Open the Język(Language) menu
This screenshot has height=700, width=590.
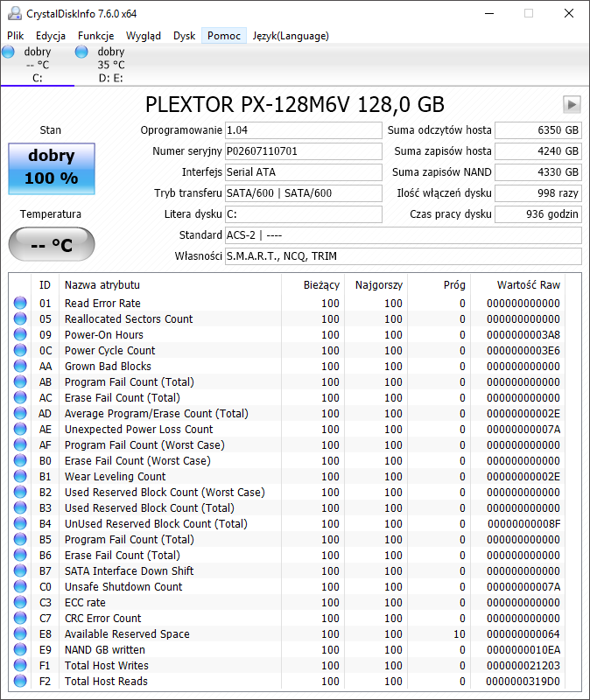291,36
